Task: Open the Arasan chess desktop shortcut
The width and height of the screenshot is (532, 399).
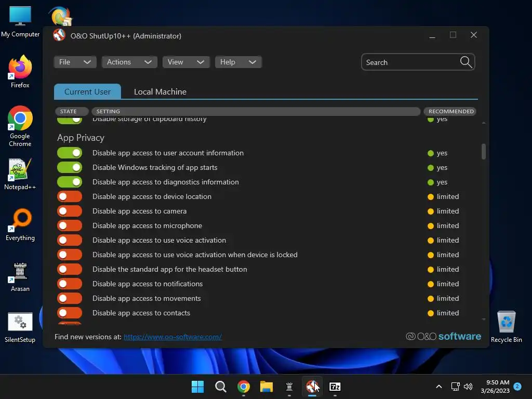Action: (20, 277)
